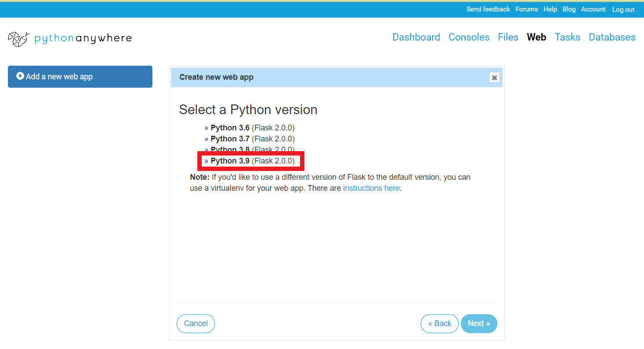Image resolution: width=644 pixels, height=349 pixels.
Task: Open the Databases section
Action: pyautogui.click(x=612, y=37)
